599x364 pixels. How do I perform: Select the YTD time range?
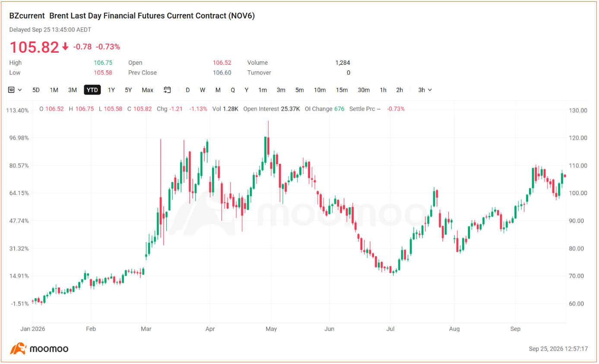pos(92,90)
